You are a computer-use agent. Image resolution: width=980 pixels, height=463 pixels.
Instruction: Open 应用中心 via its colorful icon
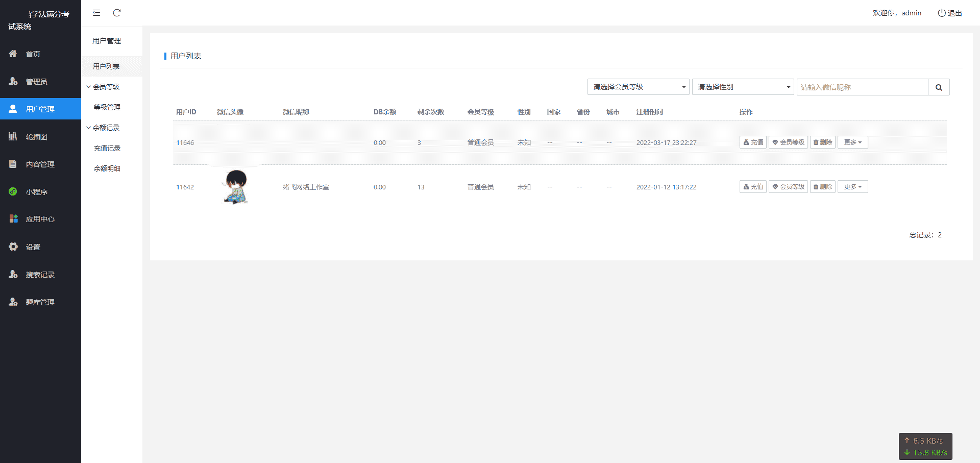click(13, 218)
